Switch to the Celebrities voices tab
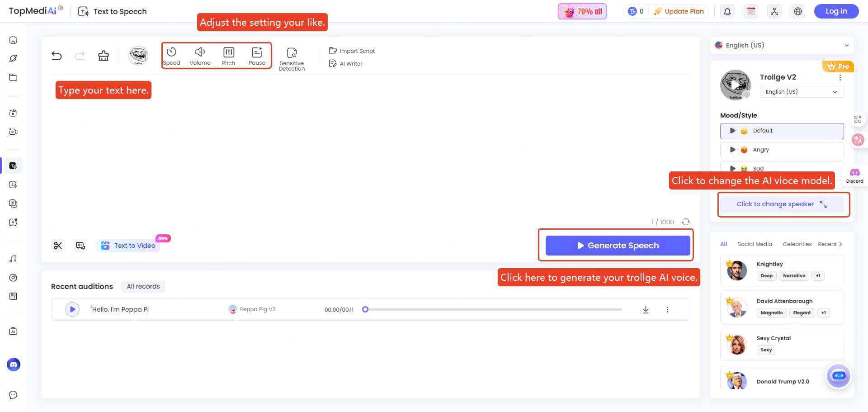The width and height of the screenshot is (868, 412). (797, 244)
